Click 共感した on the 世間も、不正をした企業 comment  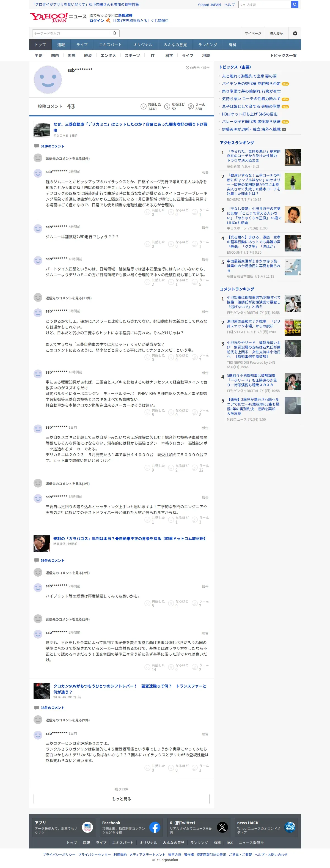155,667
